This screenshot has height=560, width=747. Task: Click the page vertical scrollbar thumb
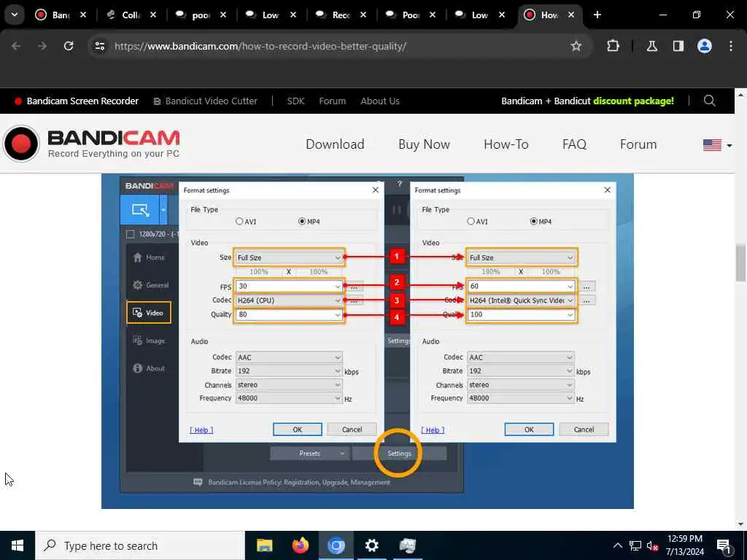point(741,262)
